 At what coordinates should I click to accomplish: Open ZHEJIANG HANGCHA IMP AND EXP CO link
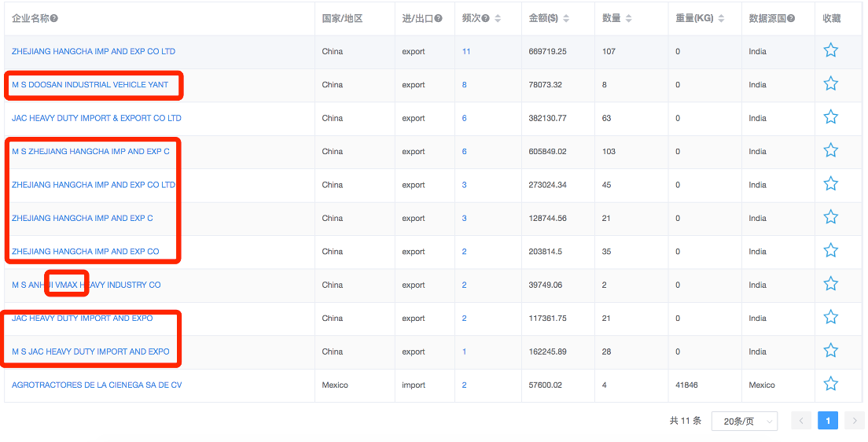[x=85, y=252]
